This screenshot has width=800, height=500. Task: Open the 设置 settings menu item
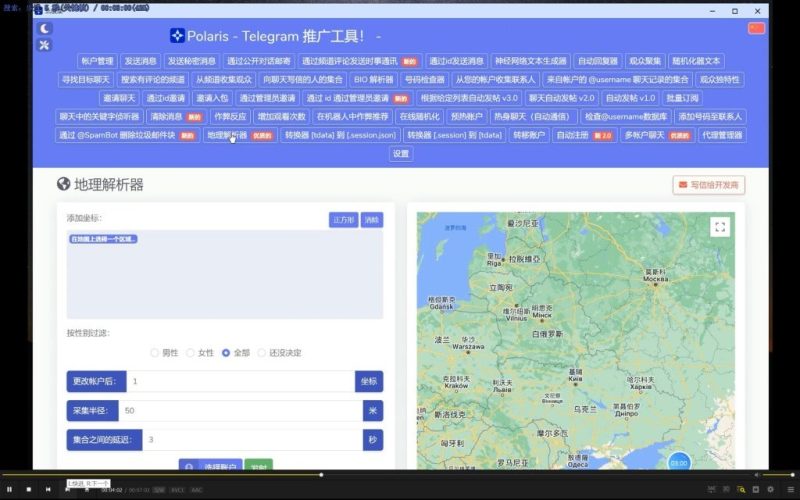coord(401,154)
